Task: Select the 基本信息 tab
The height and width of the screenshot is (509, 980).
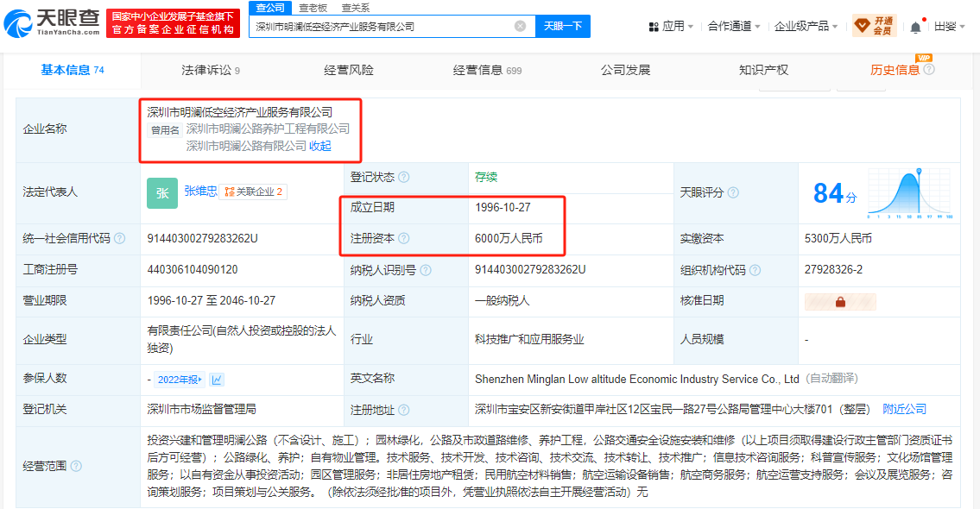Action: click(73, 70)
